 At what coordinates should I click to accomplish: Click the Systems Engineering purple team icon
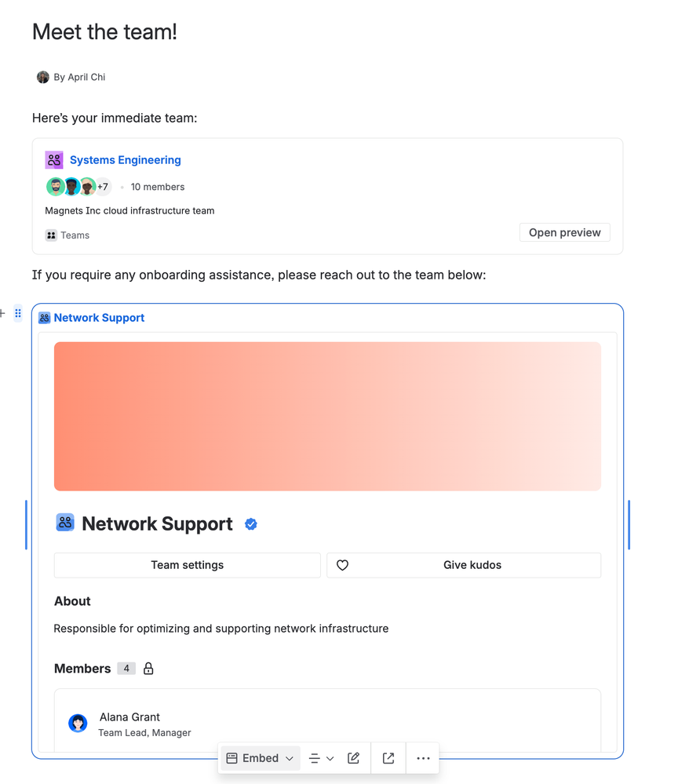[x=54, y=160]
